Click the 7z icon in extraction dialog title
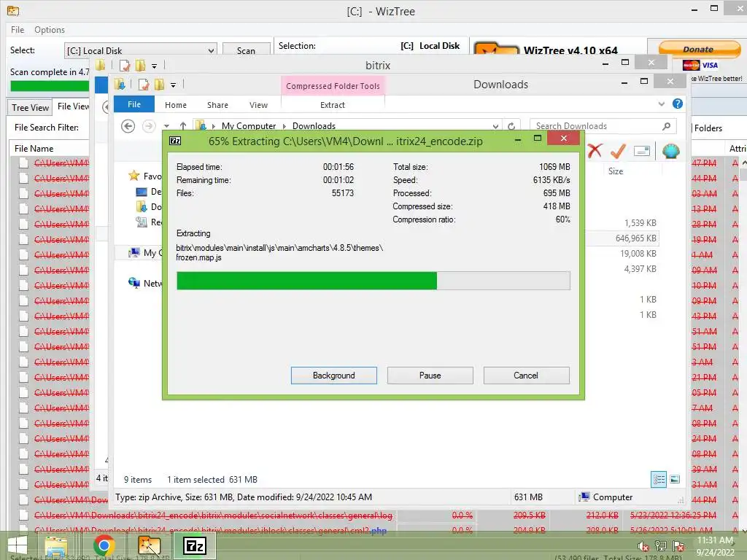Image resolution: width=747 pixels, height=560 pixels. coord(175,141)
